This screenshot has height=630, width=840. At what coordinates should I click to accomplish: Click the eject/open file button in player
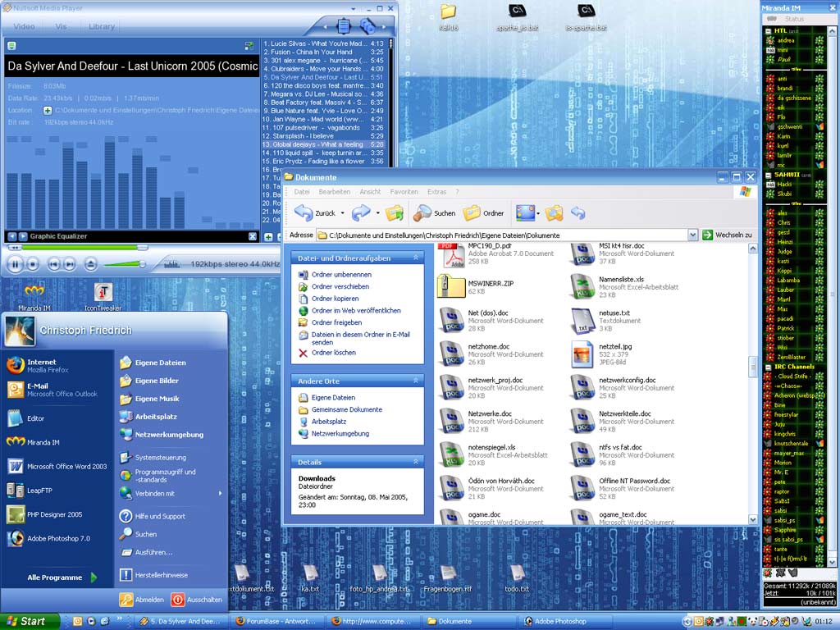(90, 264)
